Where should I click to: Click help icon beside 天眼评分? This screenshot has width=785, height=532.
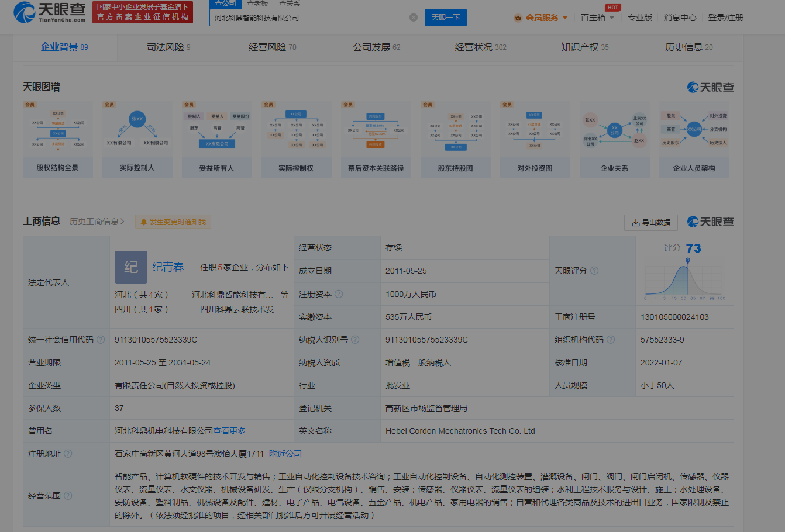tap(594, 271)
